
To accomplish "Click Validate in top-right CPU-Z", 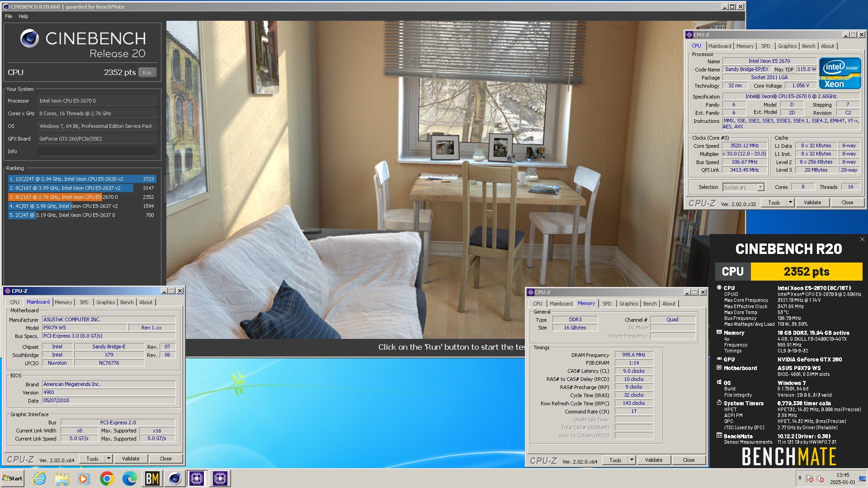I will [812, 202].
